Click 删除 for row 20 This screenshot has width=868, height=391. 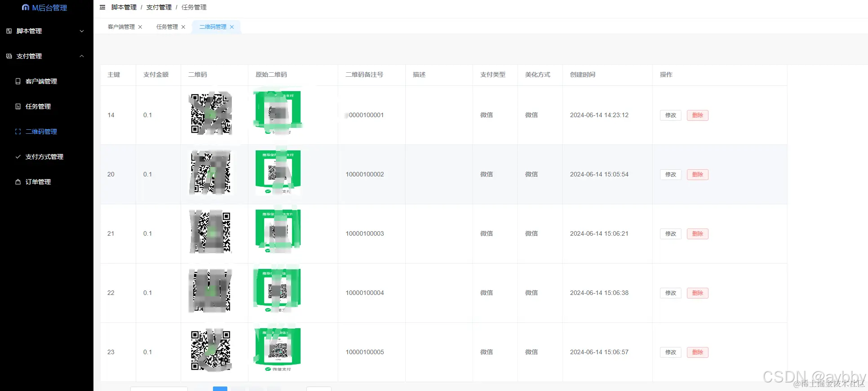698,175
